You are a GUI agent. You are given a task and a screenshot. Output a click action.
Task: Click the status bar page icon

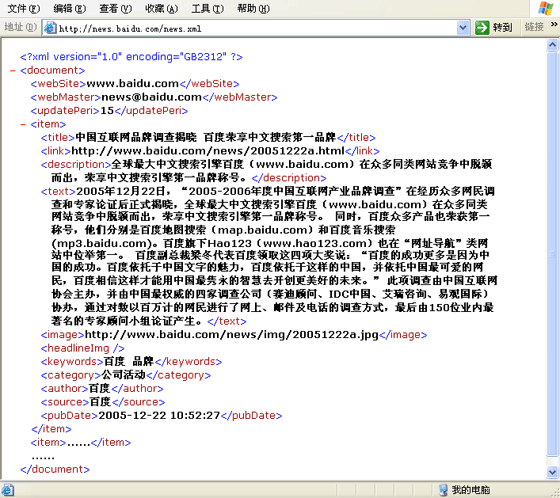[7, 490]
